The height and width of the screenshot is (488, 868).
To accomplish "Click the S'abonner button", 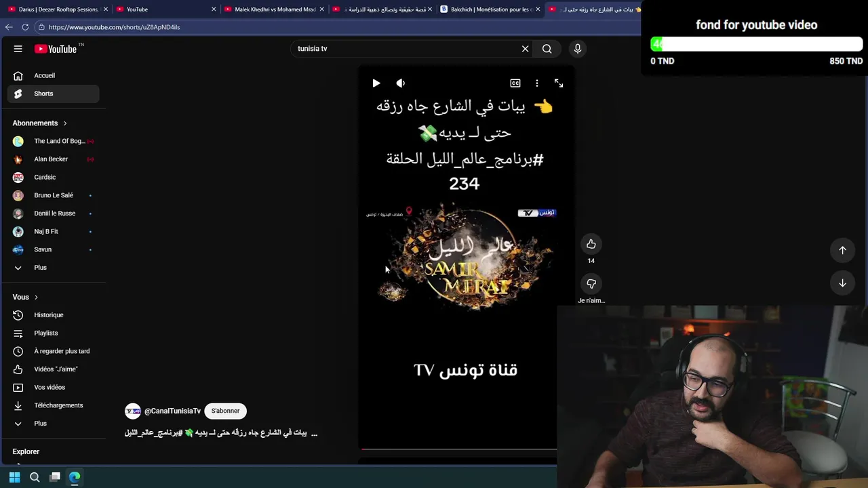I will point(225,411).
